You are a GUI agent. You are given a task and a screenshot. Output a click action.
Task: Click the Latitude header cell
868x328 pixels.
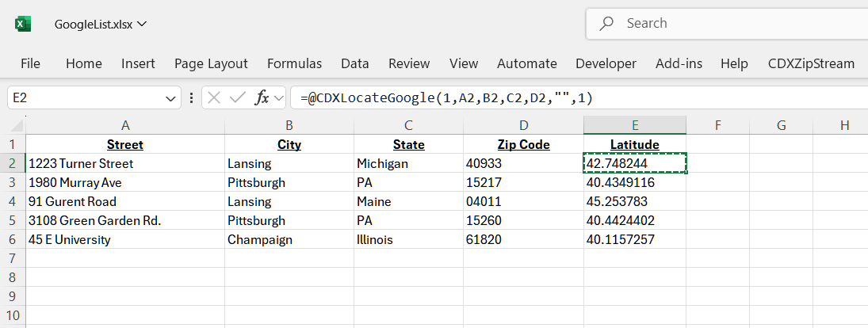click(x=635, y=145)
